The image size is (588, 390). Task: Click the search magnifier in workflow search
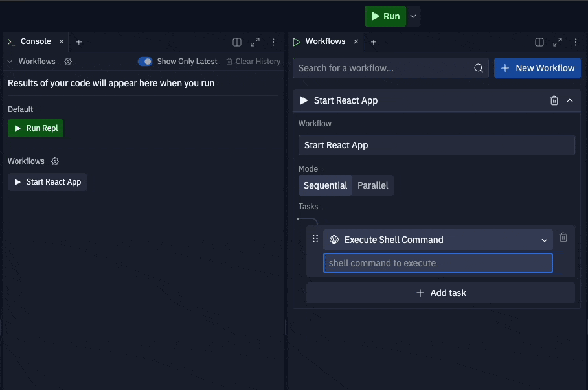(478, 68)
